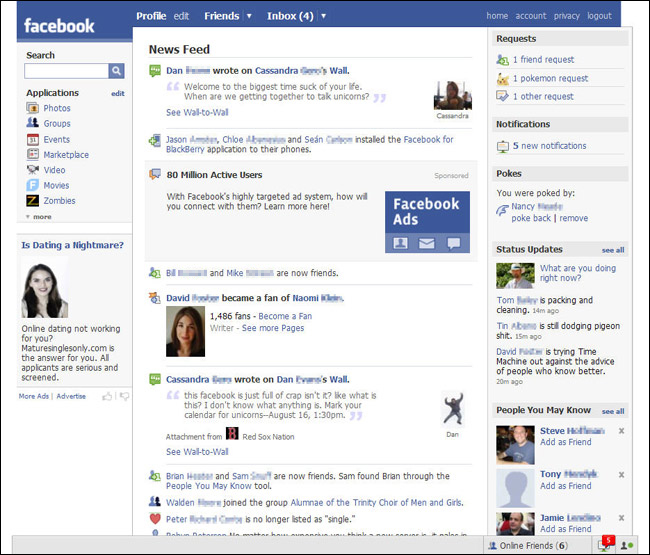
Task: Click Cassandra's profile thumbnail
Action: click(x=453, y=96)
